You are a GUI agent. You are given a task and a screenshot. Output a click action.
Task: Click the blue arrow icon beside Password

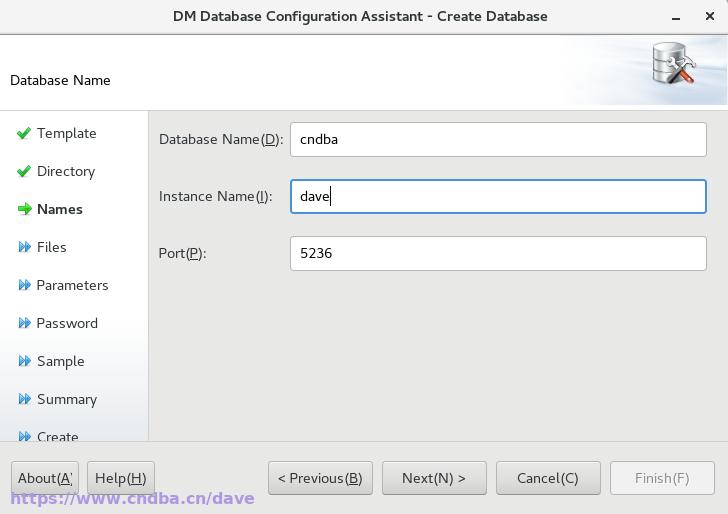pyautogui.click(x=25, y=323)
